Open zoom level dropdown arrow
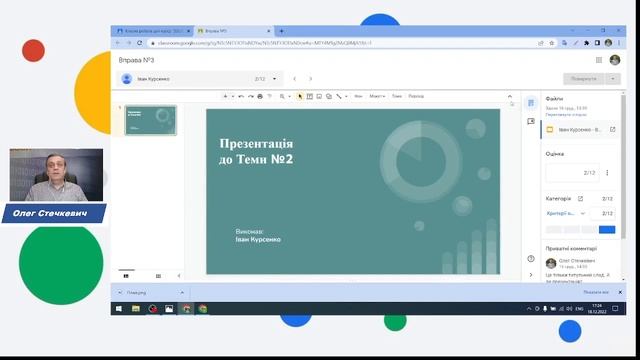This screenshot has width=640, height=360. pos(289,96)
